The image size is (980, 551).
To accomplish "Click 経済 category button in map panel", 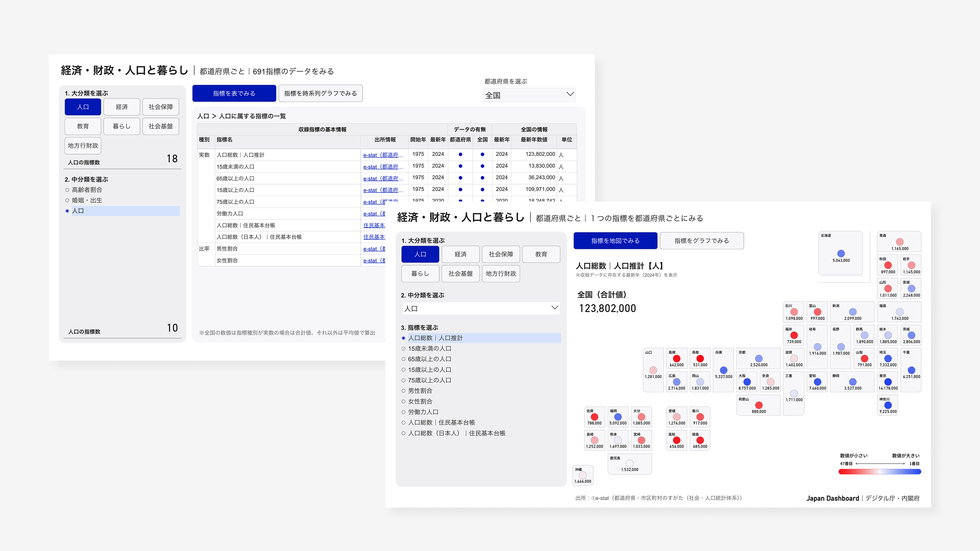I will [460, 254].
